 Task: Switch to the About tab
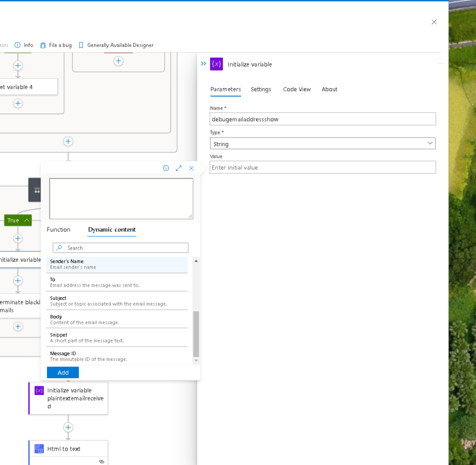click(x=330, y=89)
